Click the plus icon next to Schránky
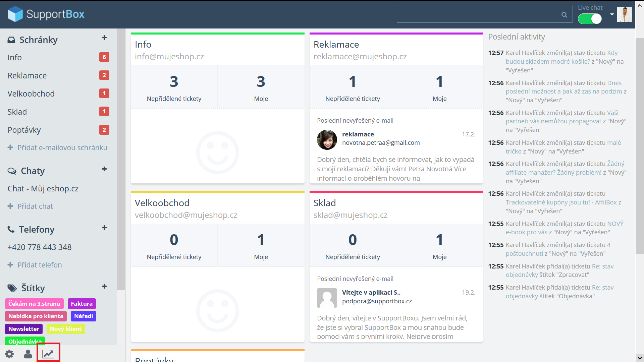The width and height of the screenshot is (644, 362). coord(104,38)
